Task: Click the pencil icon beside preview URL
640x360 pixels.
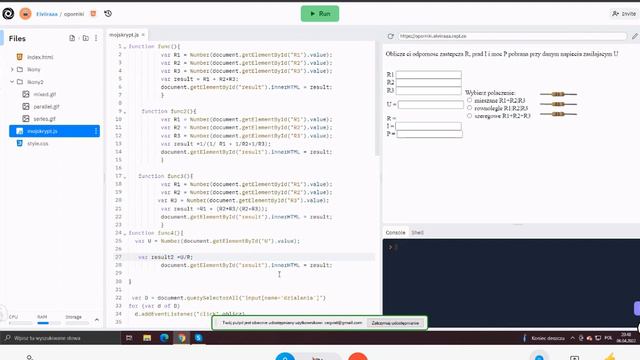Action: click(635, 36)
